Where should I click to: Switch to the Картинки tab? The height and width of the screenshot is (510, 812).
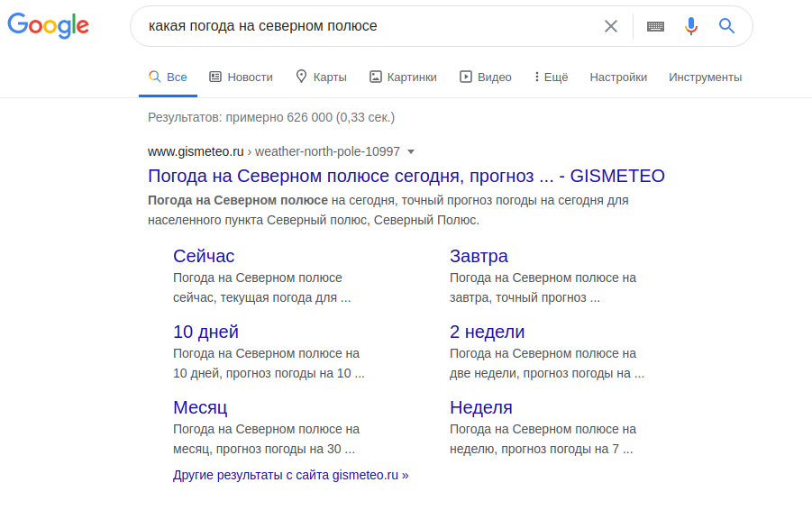[403, 77]
